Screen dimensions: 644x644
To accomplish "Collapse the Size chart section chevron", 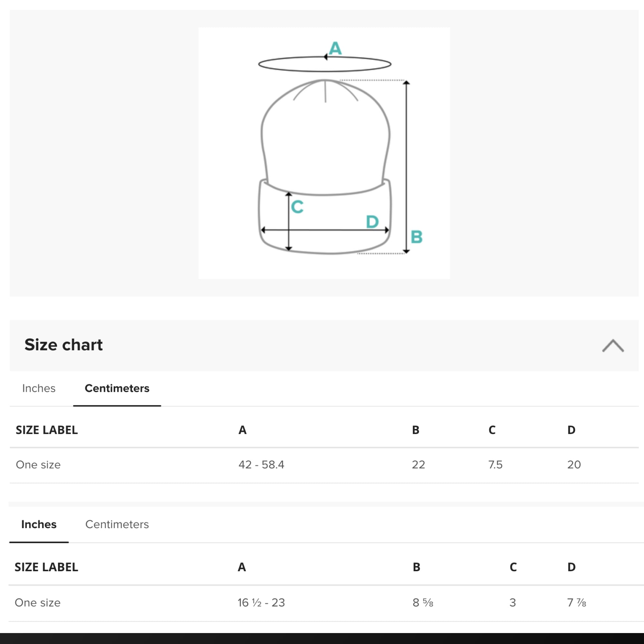I will 613,345.
